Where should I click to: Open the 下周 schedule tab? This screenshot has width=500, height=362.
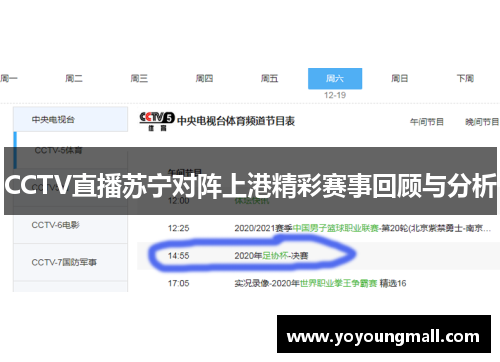click(465, 78)
